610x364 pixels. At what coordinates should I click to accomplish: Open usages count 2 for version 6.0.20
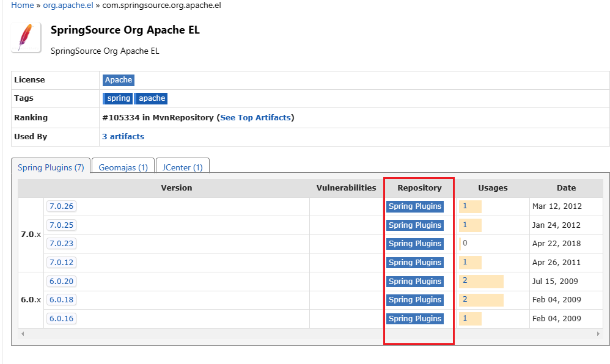tap(465, 281)
